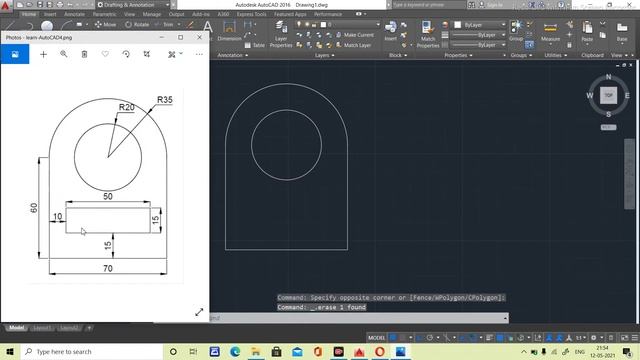Open annotation scale 1:1 dropdown

(581, 338)
